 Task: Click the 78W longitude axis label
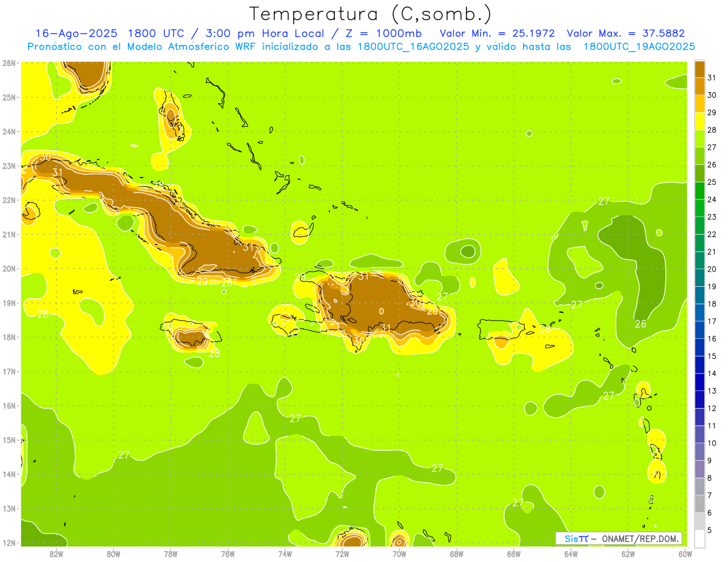point(170,553)
